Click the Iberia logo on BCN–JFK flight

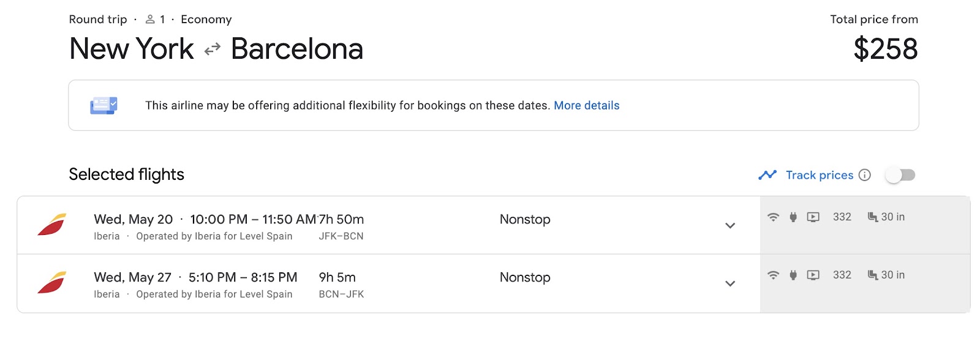52,283
